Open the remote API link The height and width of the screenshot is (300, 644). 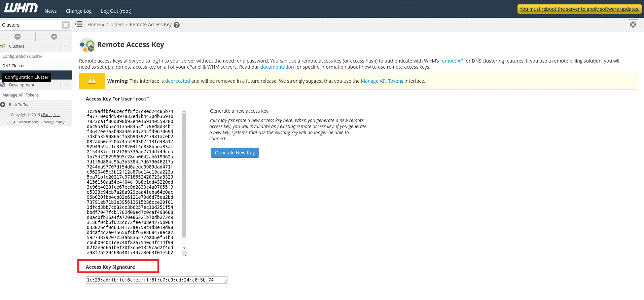tap(452, 61)
